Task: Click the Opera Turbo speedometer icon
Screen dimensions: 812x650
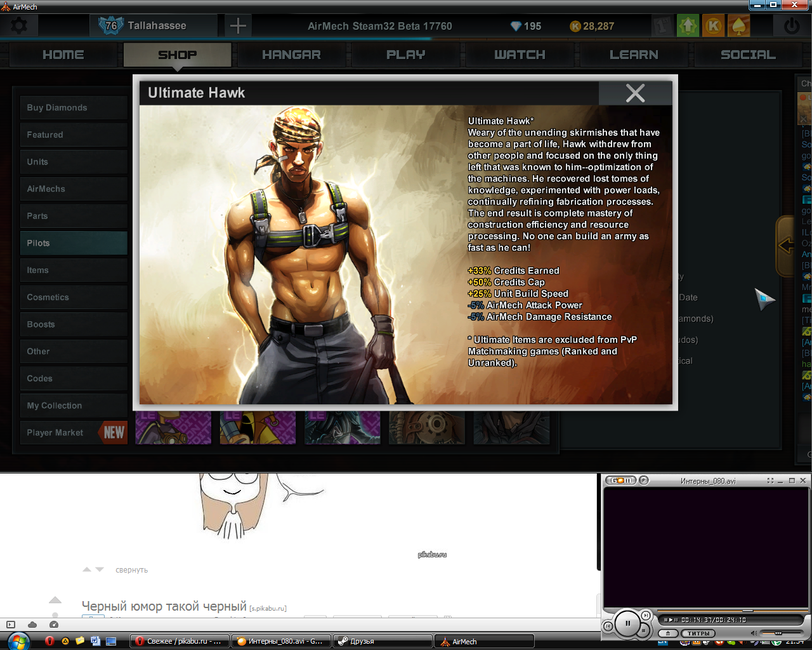Action: [54, 625]
